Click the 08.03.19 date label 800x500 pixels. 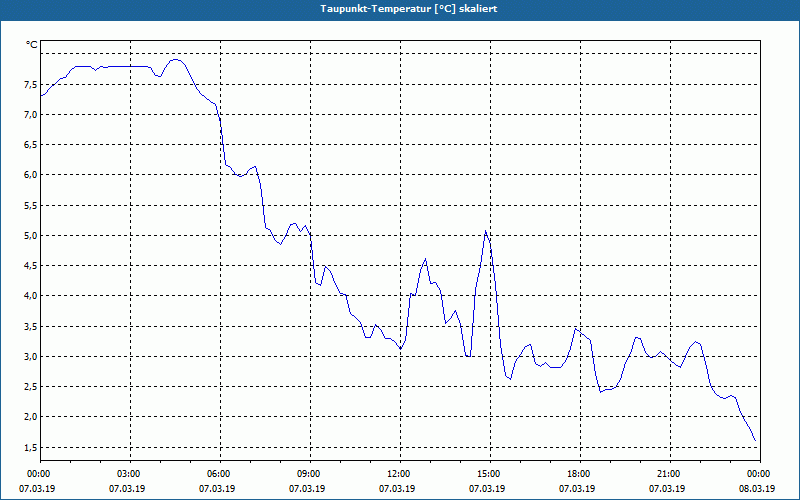pyautogui.click(x=757, y=488)
